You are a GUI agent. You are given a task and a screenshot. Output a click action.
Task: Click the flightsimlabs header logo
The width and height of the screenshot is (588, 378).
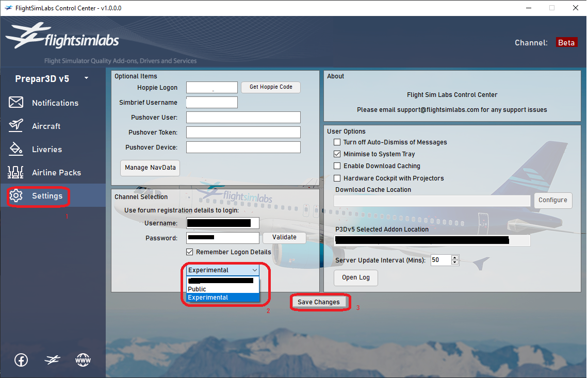pyautogui.click(x=62, y=37)
